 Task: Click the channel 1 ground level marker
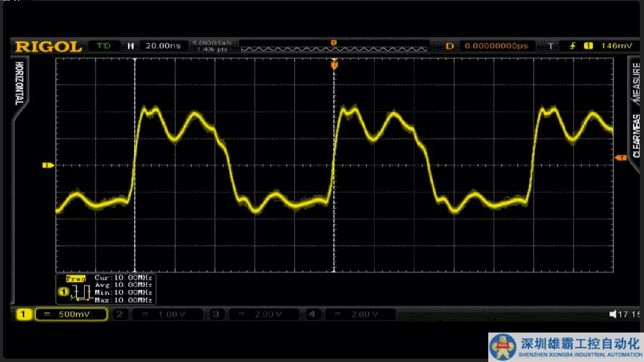[48, 165]
